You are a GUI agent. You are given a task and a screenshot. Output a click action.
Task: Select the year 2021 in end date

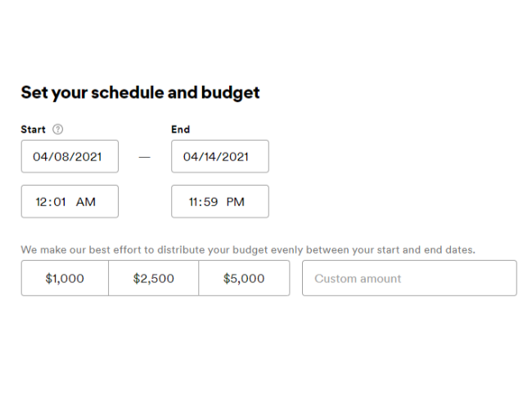click(236, 157)
